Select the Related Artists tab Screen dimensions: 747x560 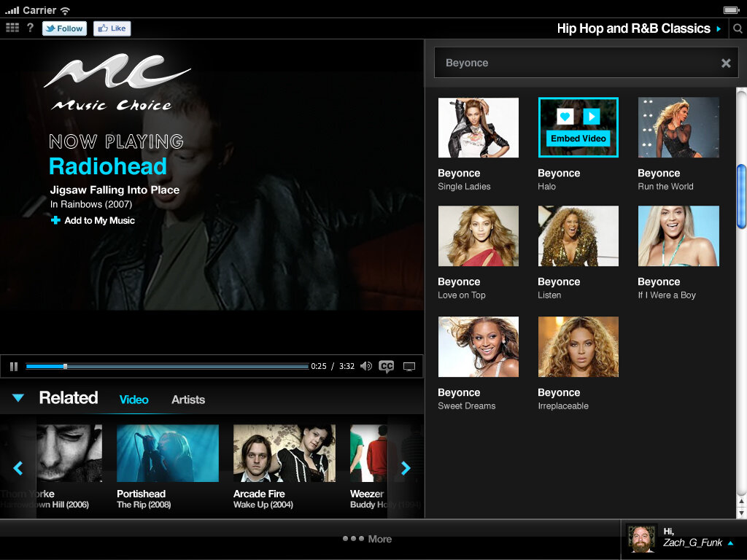pyautogui.click(x=188, y=400)
